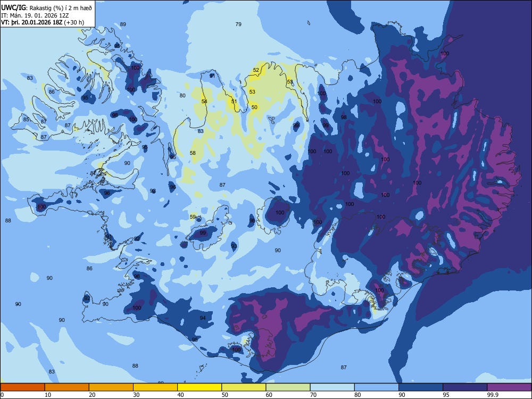Viewport: 532px width, 399px height.
Task: Click the 30–40 amber legend swatch
Action: [x=155, y=387]
